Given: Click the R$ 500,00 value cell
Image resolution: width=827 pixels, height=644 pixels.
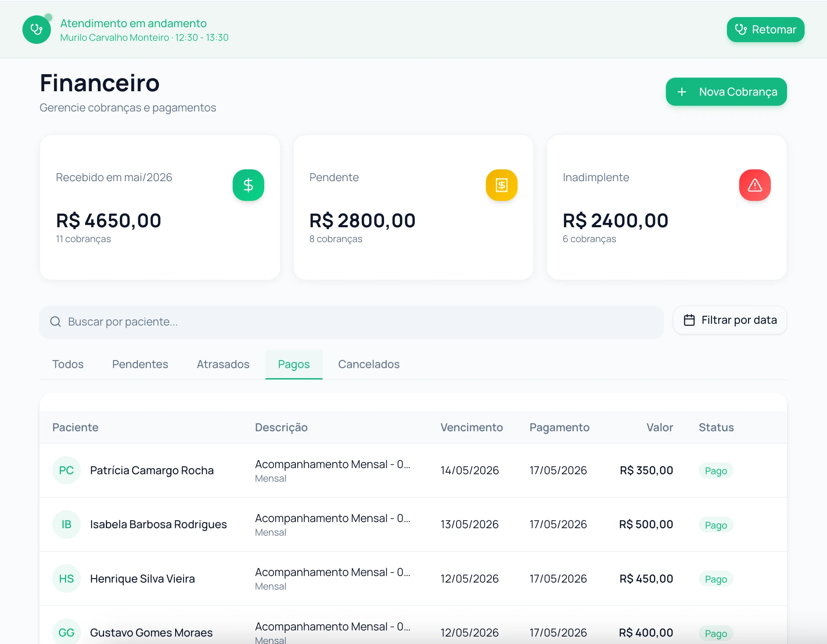Looking at the screenshot, I should (x=646, y=524).
